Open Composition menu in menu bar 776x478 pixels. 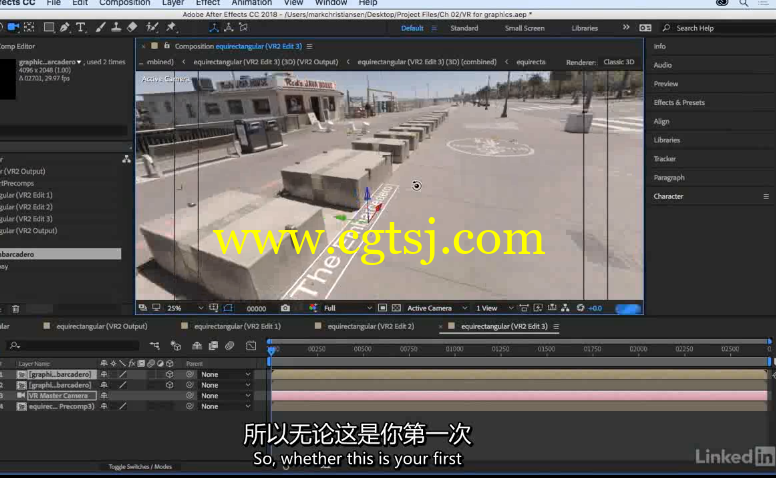(124, 3)
